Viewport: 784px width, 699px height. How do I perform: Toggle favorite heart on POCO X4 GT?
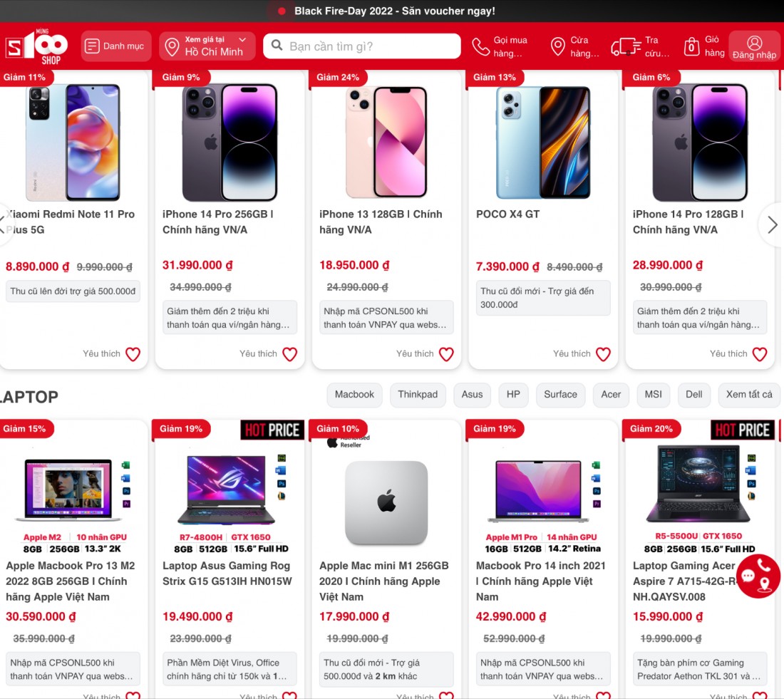coord(603,354)
